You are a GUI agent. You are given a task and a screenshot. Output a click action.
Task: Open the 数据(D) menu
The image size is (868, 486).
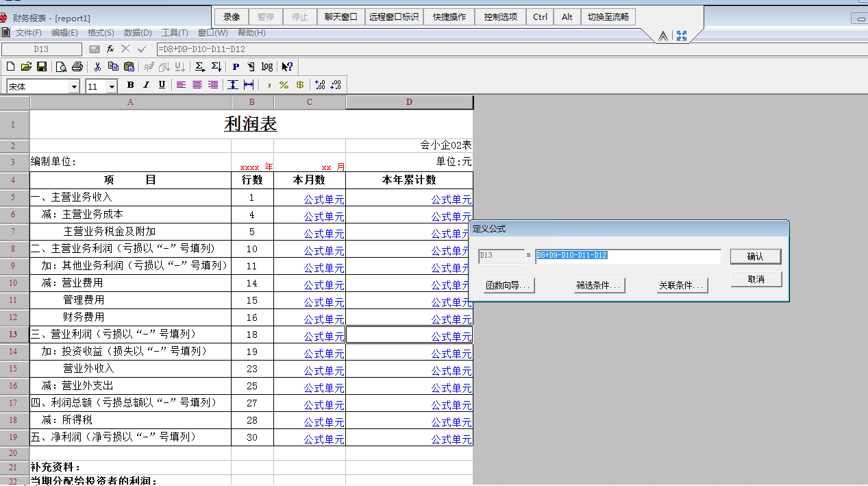138,33
